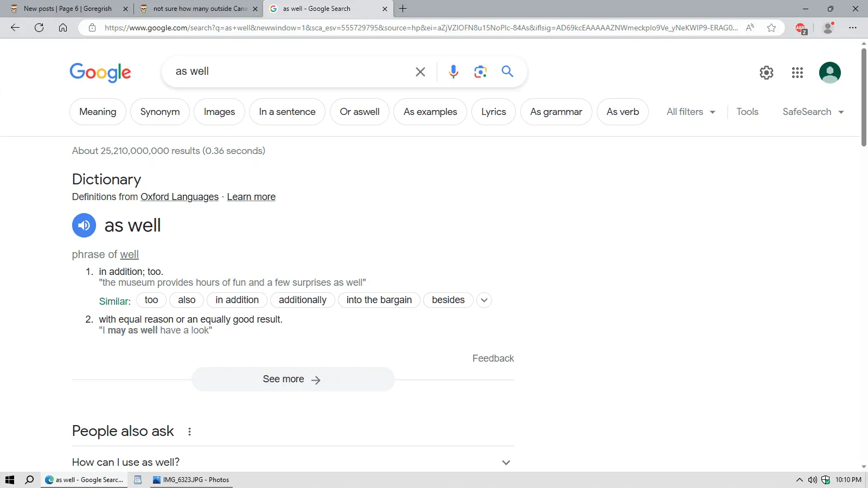
Task: Expand more similar words for definition 1
Action: [x=484, y=300]
